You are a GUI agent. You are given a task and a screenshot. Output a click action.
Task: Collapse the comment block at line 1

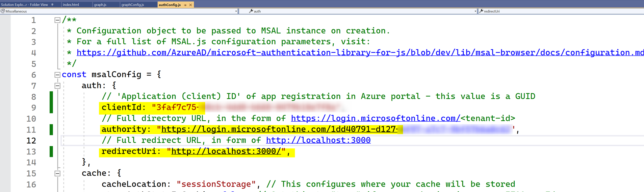click(57, 20)
